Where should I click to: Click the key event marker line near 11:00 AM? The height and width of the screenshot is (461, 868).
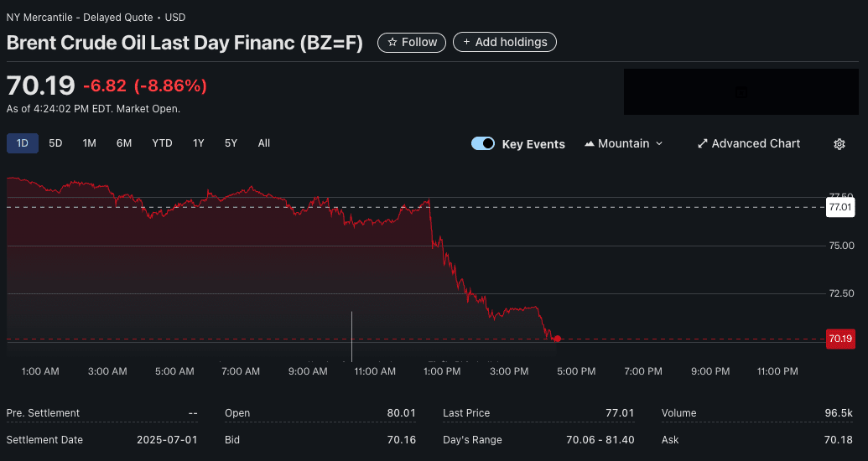point(351,335)
